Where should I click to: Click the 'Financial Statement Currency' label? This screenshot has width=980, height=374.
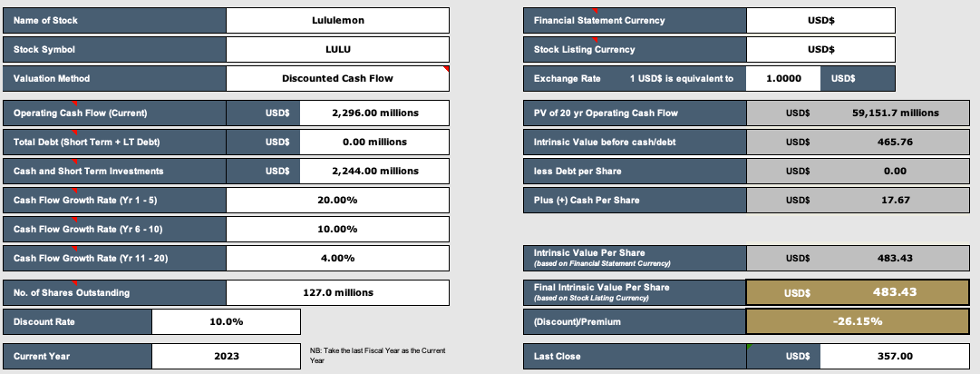635,21
